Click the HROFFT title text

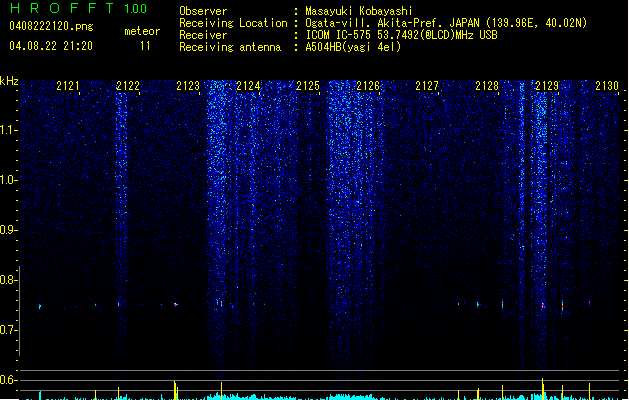point(62,8)
